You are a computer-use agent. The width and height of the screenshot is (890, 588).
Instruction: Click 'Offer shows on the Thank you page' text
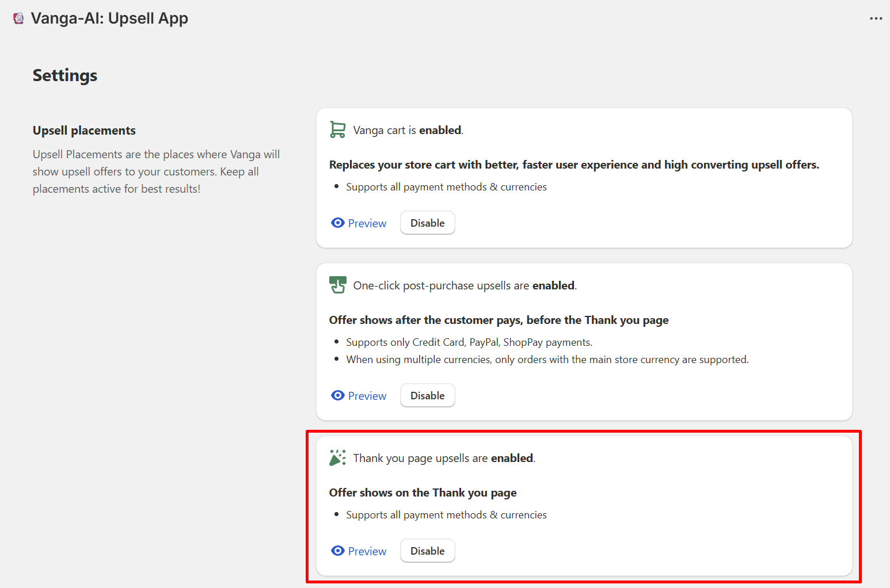(x=423, y=493)
